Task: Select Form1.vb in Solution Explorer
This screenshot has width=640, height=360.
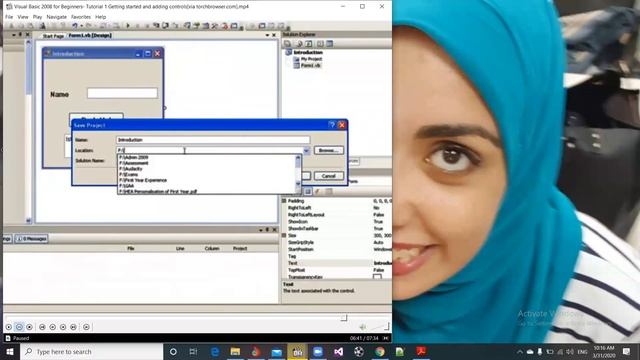Action: pyautogui.click(x=311, y=65)
